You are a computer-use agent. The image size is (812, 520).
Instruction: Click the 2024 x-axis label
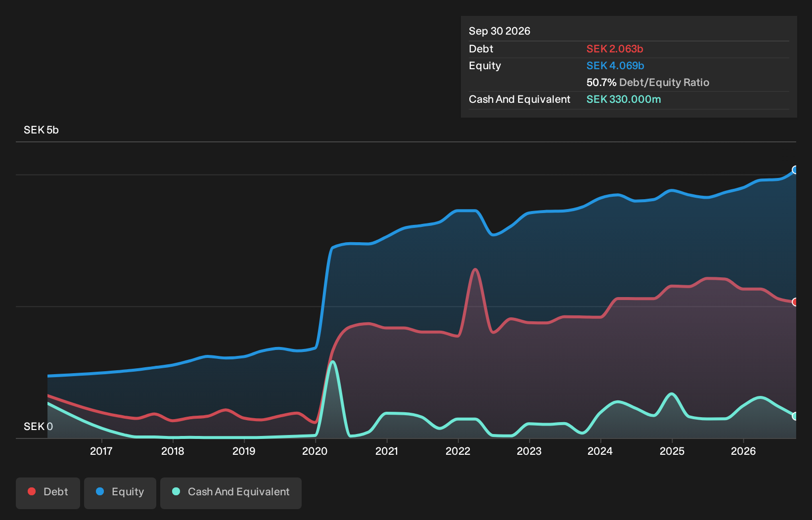[600, 451]
